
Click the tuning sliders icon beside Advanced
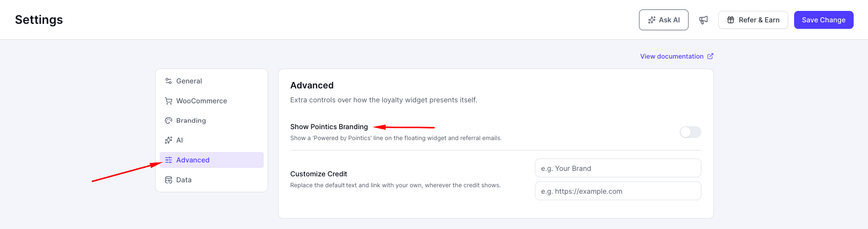click(169, 160)
